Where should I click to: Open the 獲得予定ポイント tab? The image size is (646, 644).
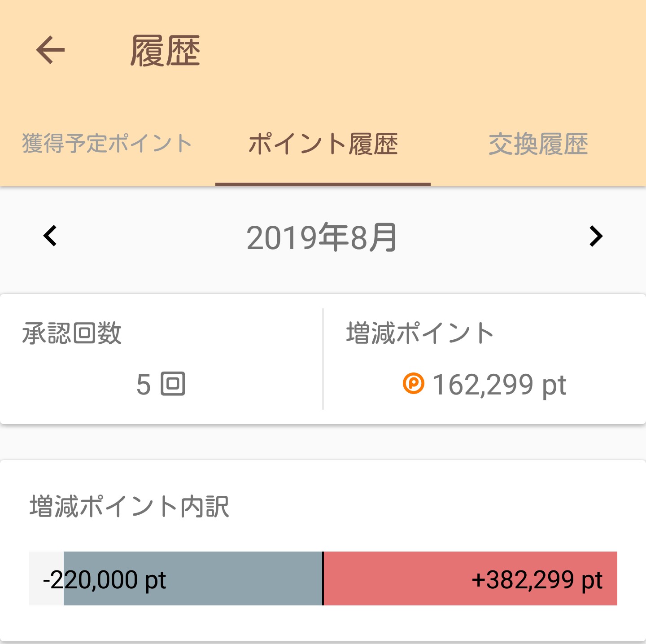click(x=107, y=144)
